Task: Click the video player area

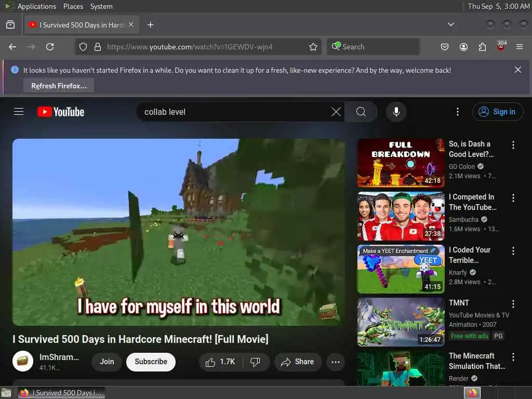Action: pos(179,232)
